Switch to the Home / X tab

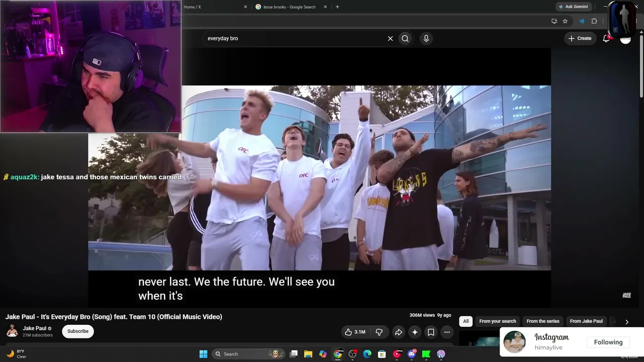tap(215, 7)
